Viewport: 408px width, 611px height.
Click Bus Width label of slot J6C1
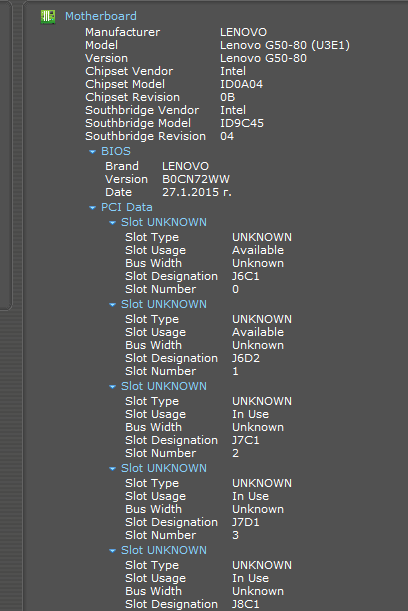[x=154, y=263]
